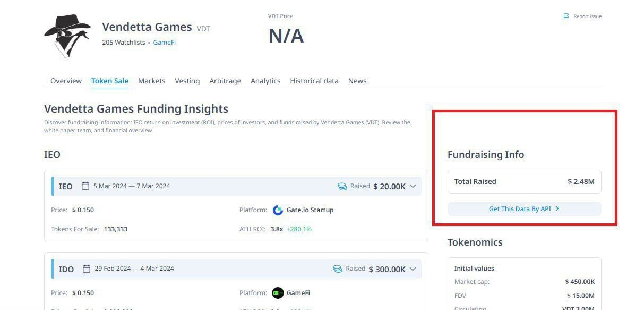View the Historical data tab
Screen dimensions: 644x310
[314, 81]
